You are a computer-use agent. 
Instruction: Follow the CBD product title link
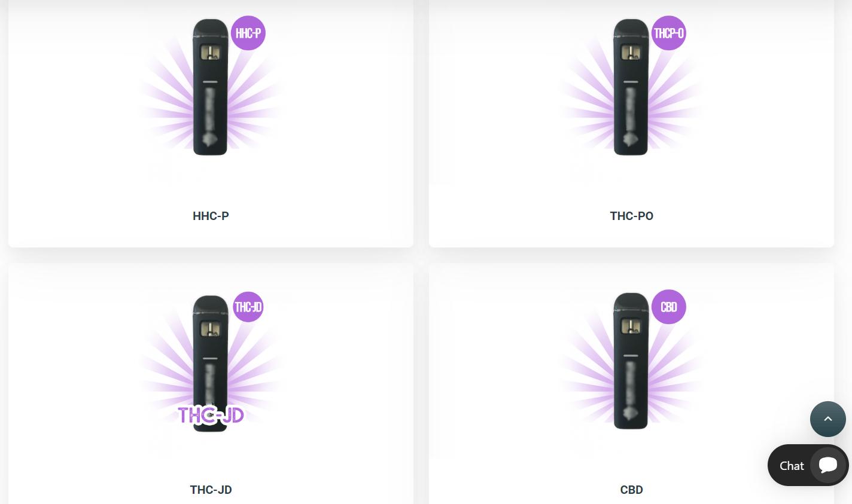point(631,490)
